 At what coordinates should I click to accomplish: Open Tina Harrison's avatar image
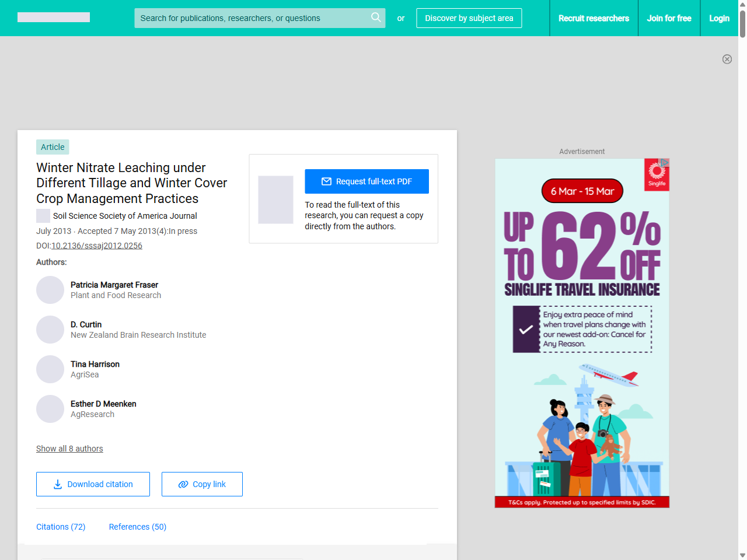click(50, 369)
